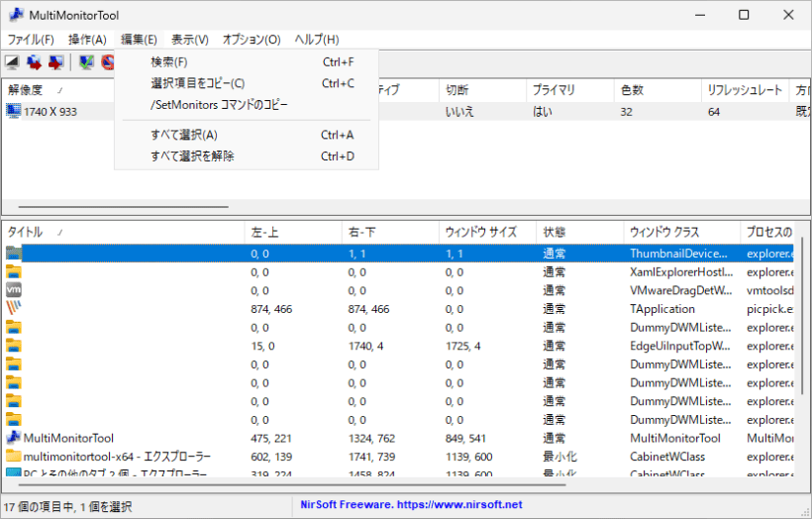Open the ヘルプ(H) menu

317,40
